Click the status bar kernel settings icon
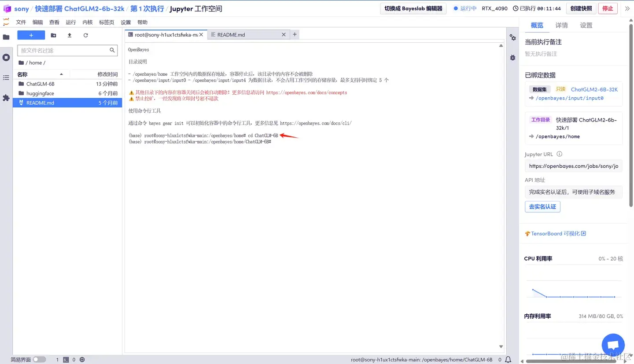The width and height of the screenshot is (634, 364). pos(82,360)
